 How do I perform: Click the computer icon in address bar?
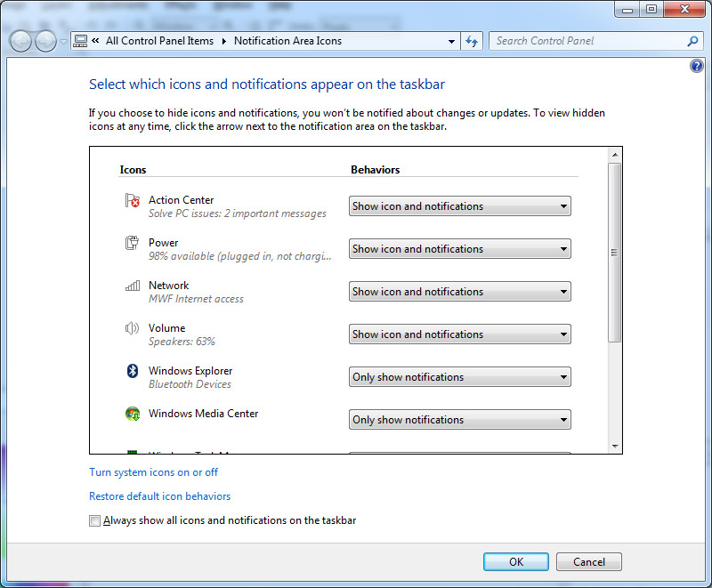pos(80,41)
